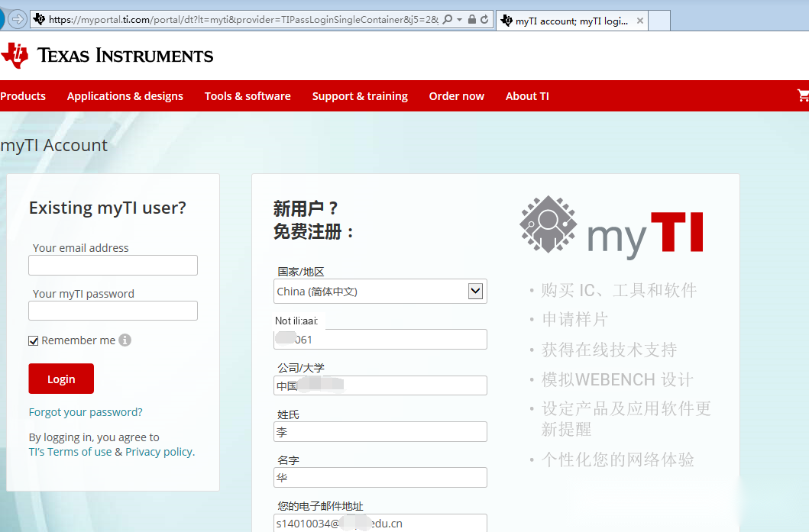Click the browser forward arrow button
Viewport: 809px width, 532px height.
[x=18, y=20]
